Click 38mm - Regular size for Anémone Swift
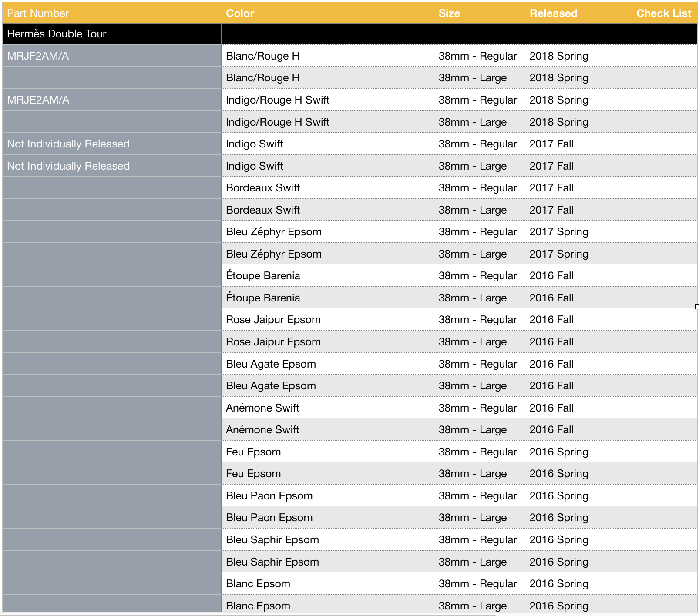Viewport: 699px width, 616px height. (477, 408)
